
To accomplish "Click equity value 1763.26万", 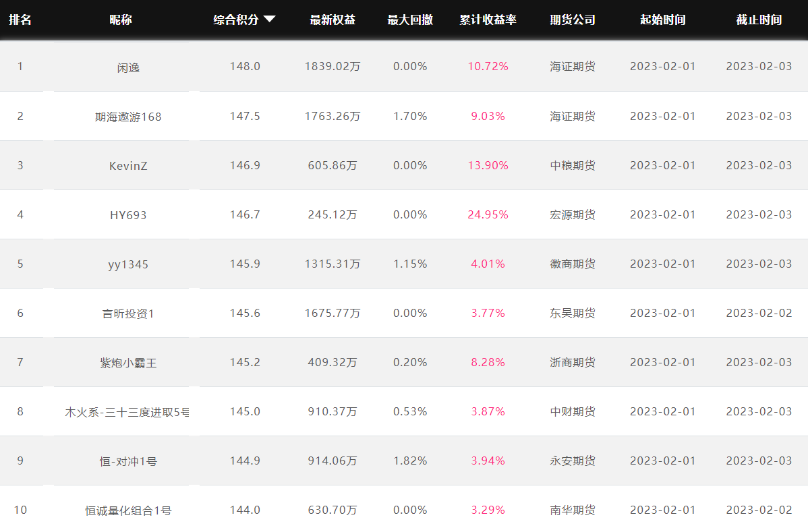I will (333, 117).
